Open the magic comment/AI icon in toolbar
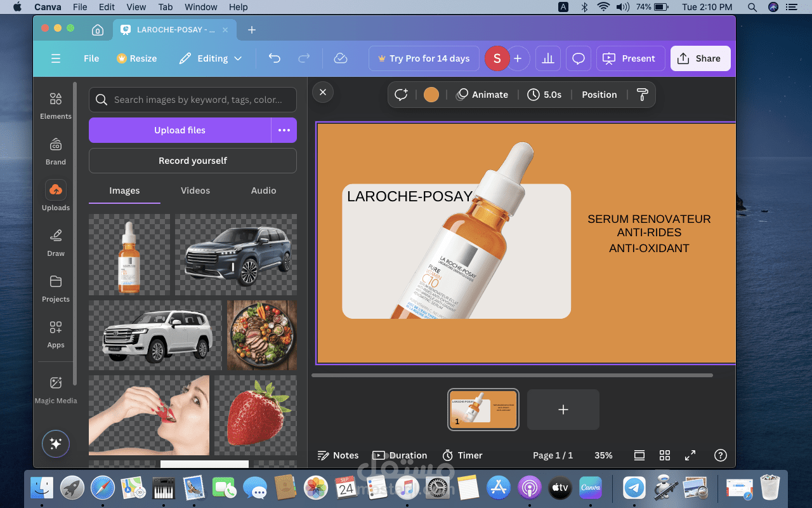Screen dimensions: 812x508 (401, 95)
